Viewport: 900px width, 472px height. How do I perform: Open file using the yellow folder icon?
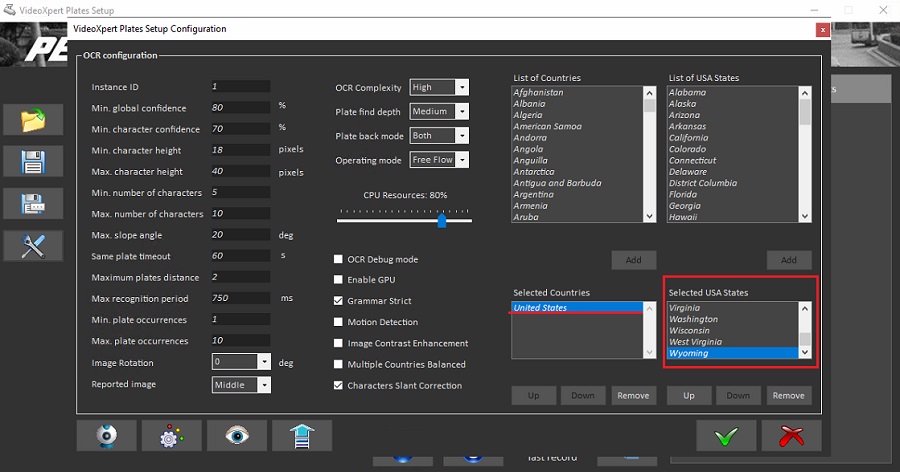(33, 120)
